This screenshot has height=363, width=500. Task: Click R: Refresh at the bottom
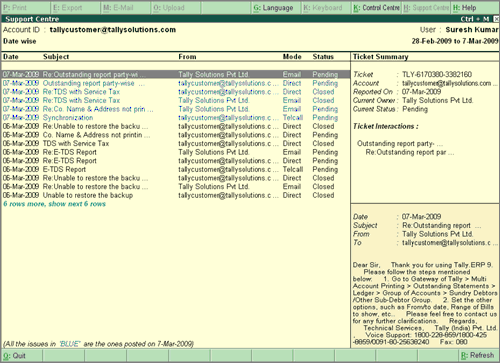479,356
